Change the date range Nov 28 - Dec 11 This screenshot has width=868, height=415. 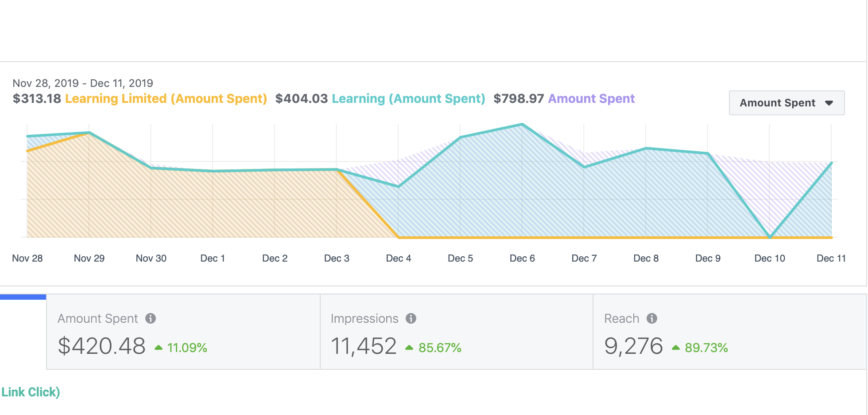[82, 83]
